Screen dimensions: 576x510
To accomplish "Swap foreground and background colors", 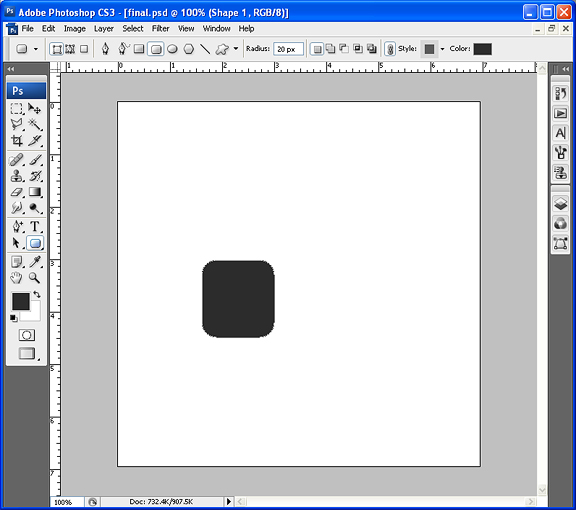I will click(x=37, y=294).
